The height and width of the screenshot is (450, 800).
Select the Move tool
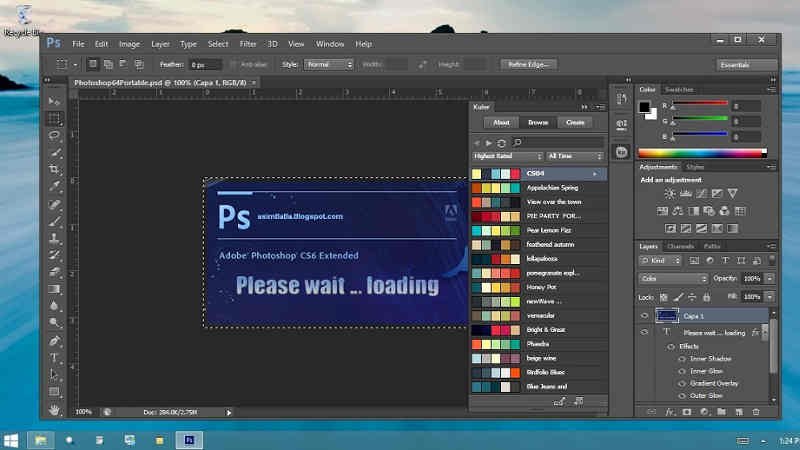(x=54, y=102)
